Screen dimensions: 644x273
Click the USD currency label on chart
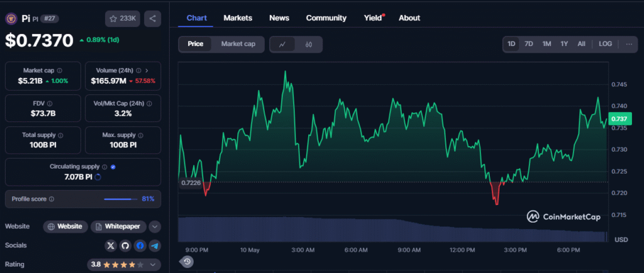tap(621, 239)
